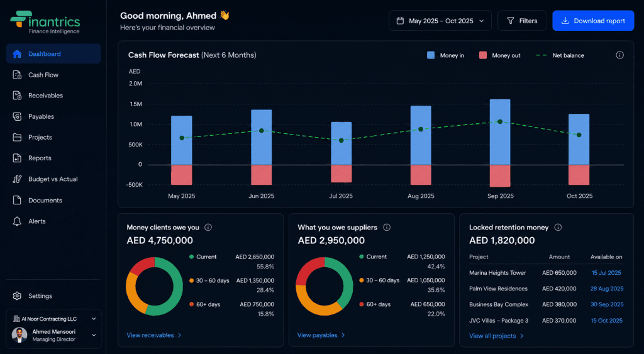
Task: Show info for Cash Flow Forecast chart
Action: (x=619, y=55)
